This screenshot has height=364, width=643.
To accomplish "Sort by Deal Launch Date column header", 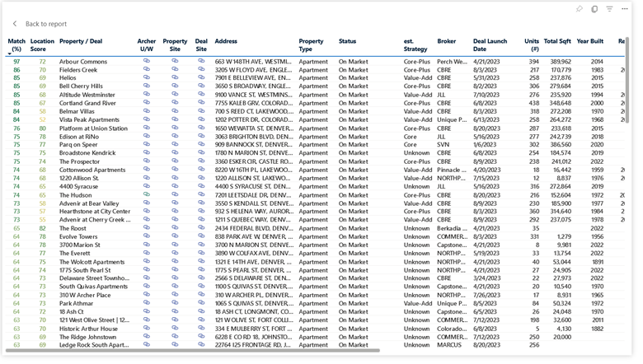I will click(490, 45).
